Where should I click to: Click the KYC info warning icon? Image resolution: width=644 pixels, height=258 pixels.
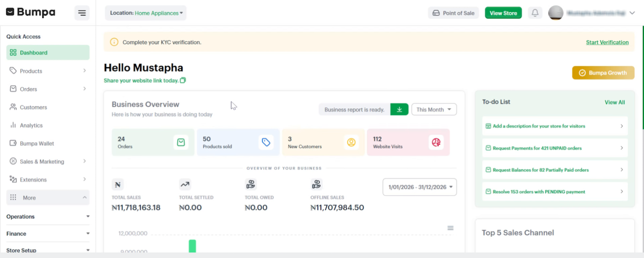click(114, 42)
